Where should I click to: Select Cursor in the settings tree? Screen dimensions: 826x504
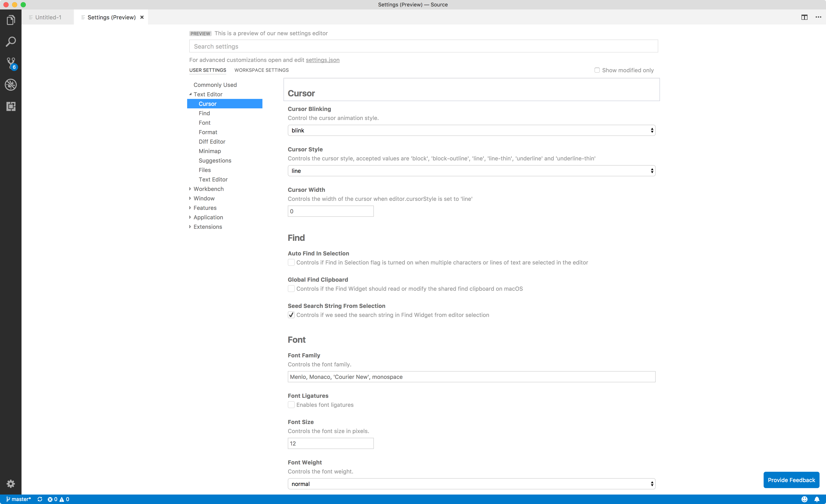(x=225, y=104)
